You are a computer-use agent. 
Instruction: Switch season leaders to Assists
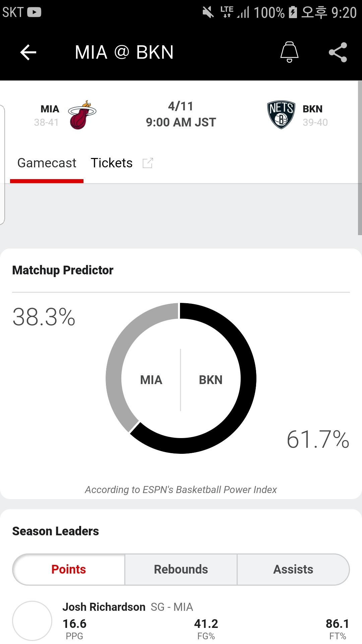[293, 570]
